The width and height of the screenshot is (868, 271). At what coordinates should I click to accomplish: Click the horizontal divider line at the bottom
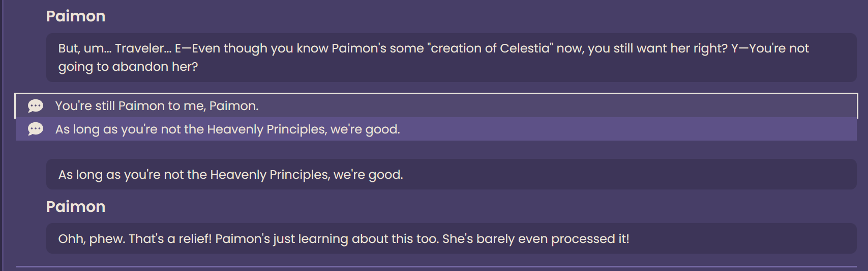436,266
